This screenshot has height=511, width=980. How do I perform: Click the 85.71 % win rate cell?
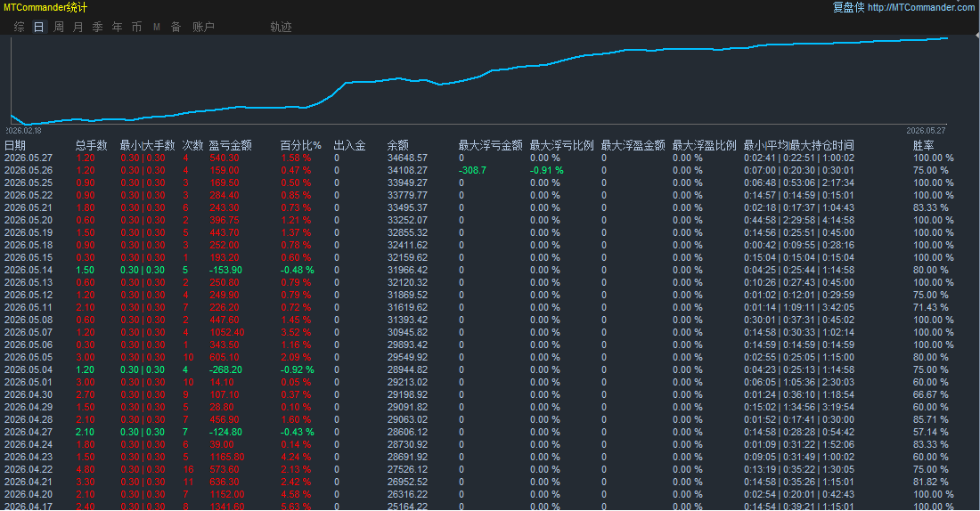click(x=931, y=420)
